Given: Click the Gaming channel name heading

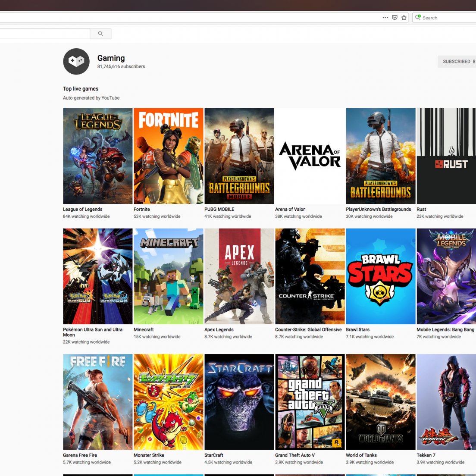Looking at the screenshot, I should coord(111,58).
